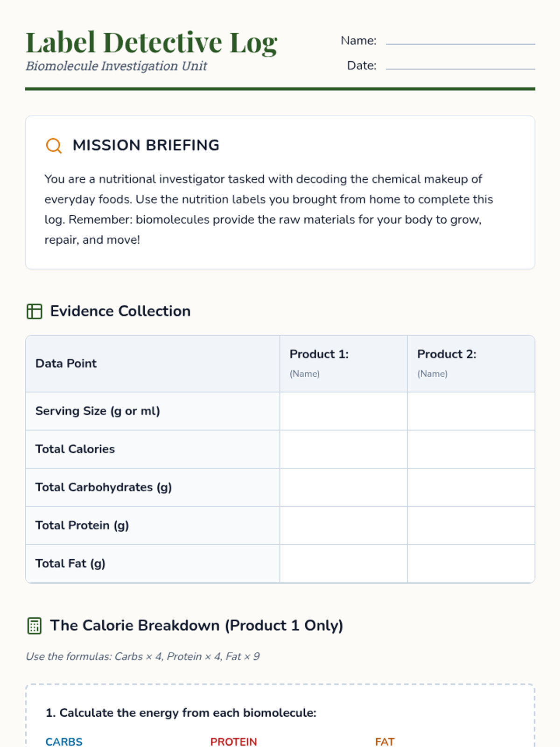Select Total Fat cell for Product 2
Image resolution: width=560 pixels, height=747 pixels.
pyautogui.click(x=470, y=564)
